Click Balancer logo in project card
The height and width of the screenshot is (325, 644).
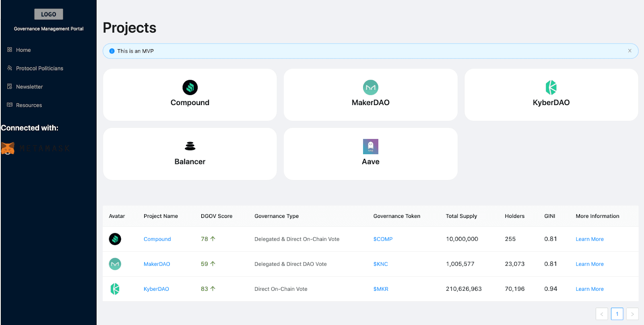[190, 146]
